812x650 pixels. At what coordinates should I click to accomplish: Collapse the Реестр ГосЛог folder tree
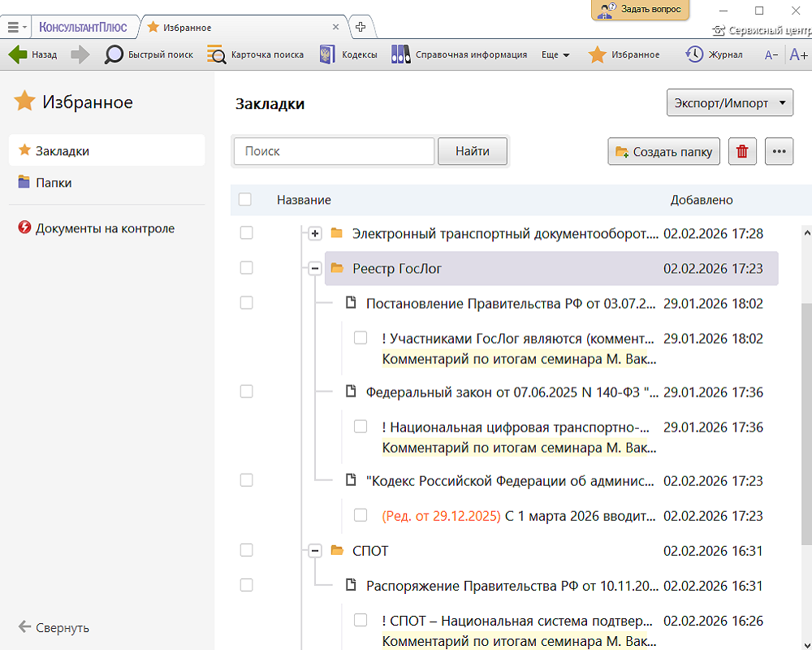coord(315,269)
